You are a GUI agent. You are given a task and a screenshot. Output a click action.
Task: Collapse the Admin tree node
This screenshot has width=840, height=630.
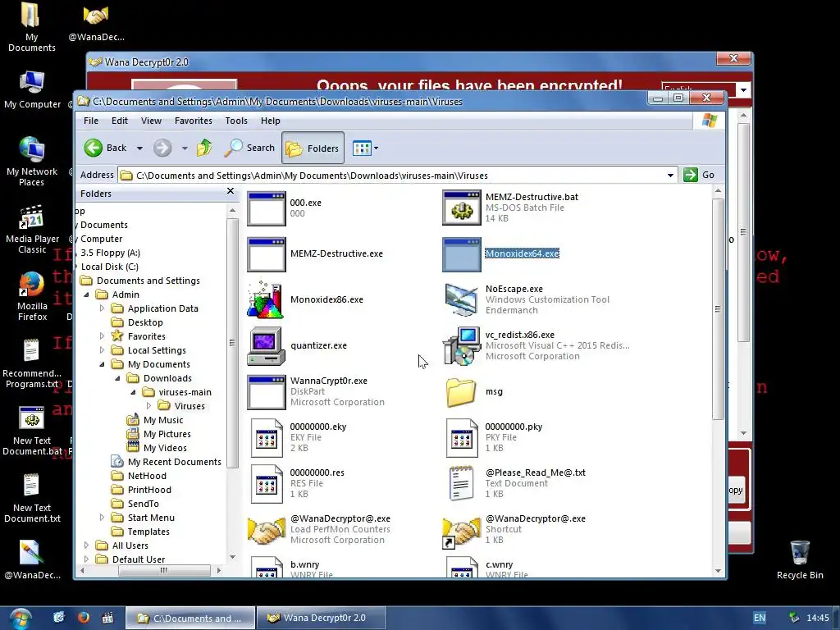click(87, 294)
